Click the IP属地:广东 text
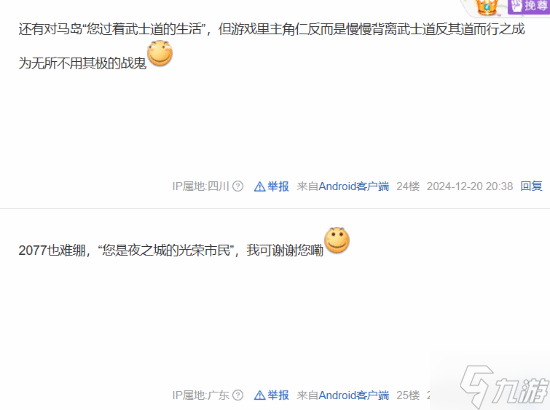The height and width of the screenshot is (410, 550). pos(201,395)
